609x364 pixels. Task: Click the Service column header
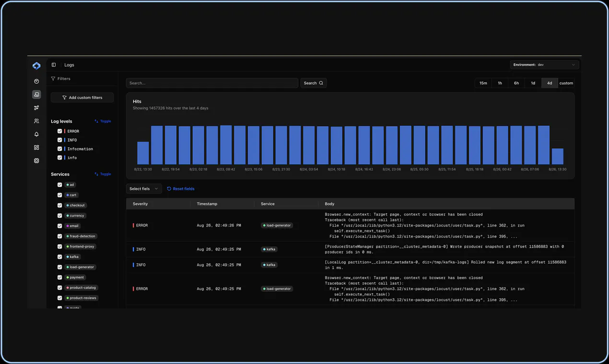[268, 204]
